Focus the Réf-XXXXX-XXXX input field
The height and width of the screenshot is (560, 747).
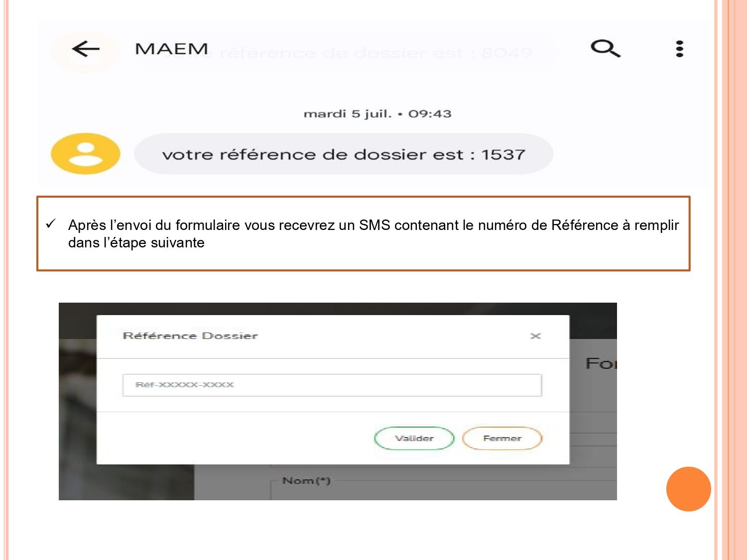pos(332,385)
